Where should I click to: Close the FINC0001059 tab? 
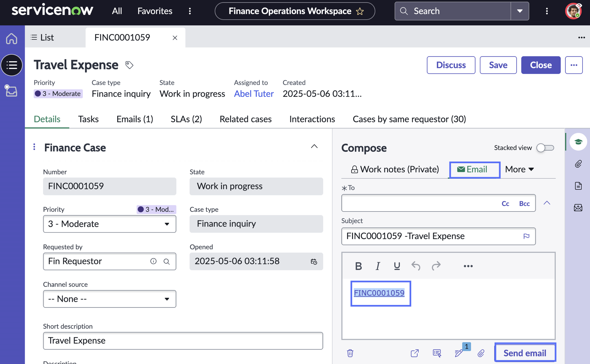click(x=175, y=38)
